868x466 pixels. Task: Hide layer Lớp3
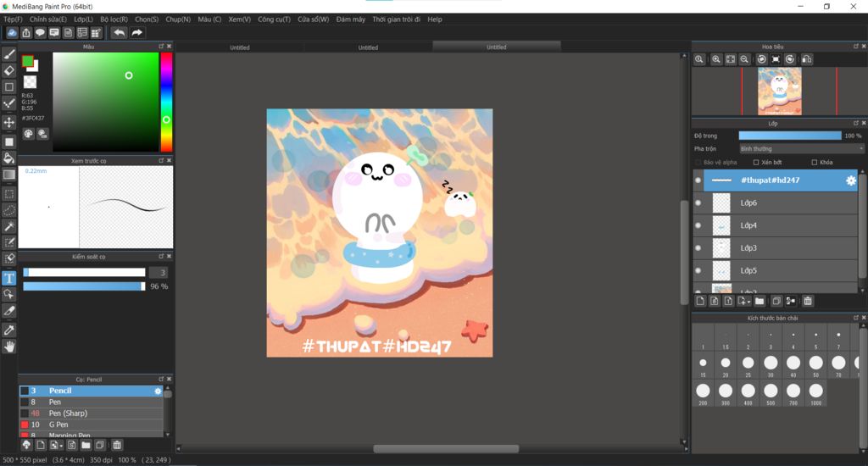pos(698,248)
